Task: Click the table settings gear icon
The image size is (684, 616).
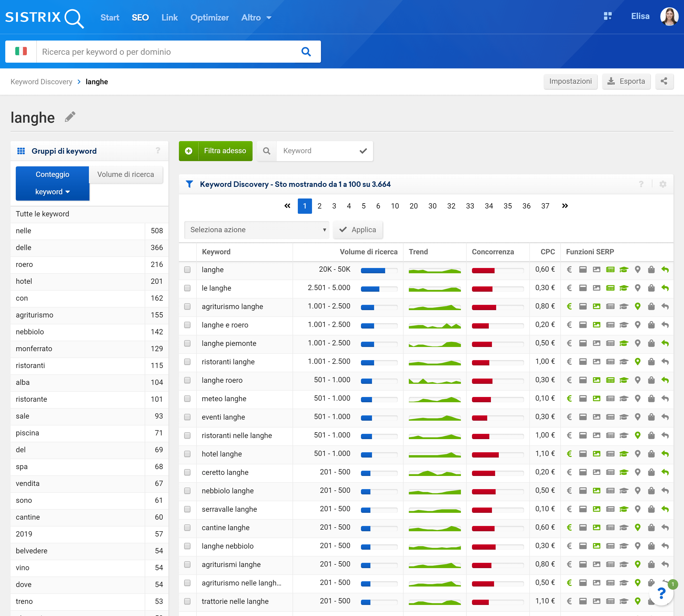Action: (x=663, y=184)
